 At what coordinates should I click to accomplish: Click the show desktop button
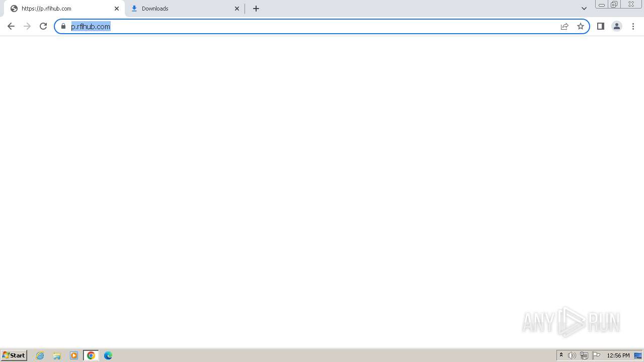638,355
